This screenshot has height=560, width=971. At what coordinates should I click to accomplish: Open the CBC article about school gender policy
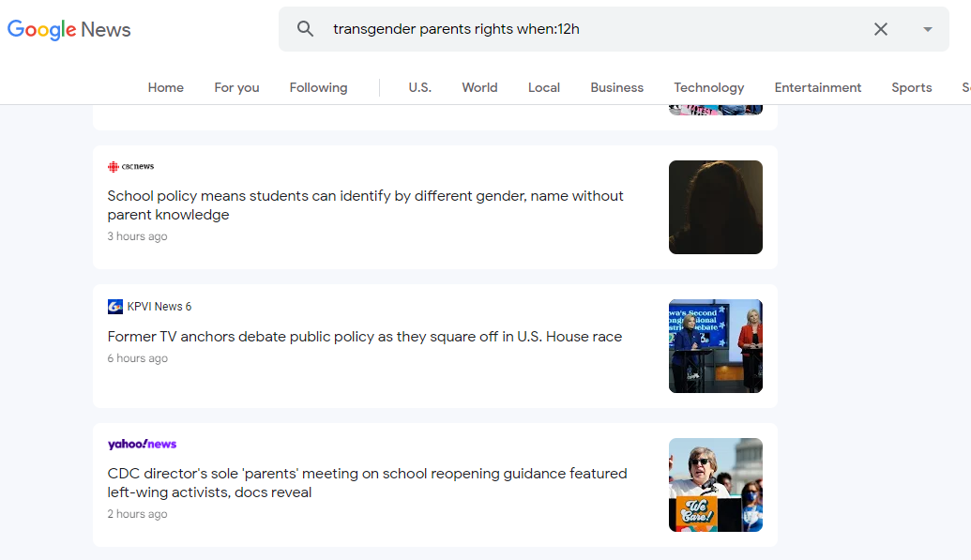(365, 205)
